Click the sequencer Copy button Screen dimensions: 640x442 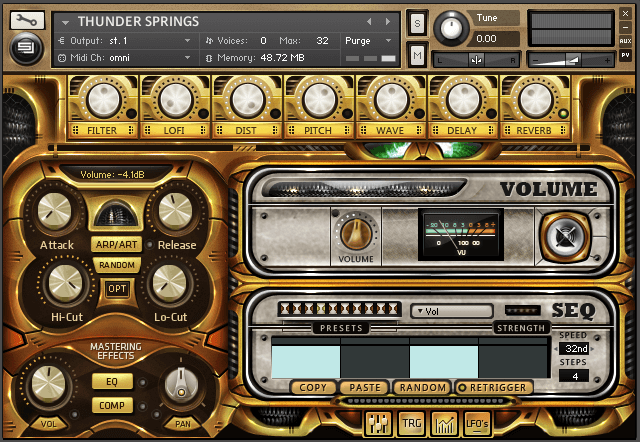[x=312, y=387]
